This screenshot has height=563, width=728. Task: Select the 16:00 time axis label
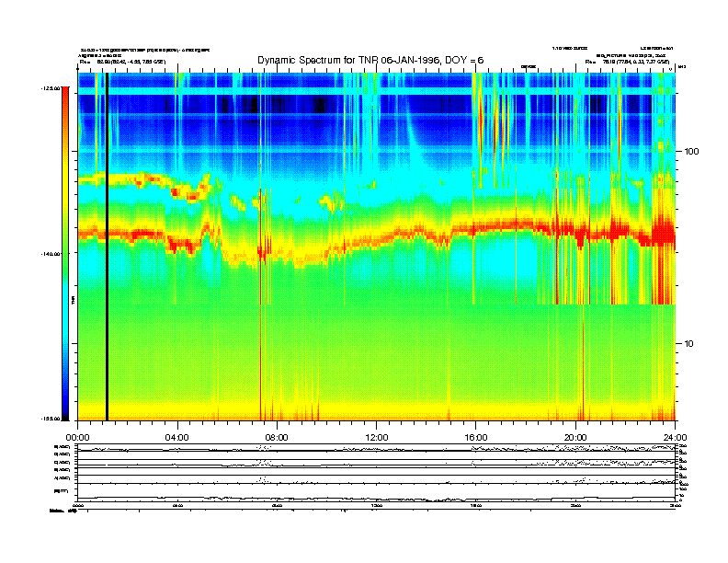(476, 438)
